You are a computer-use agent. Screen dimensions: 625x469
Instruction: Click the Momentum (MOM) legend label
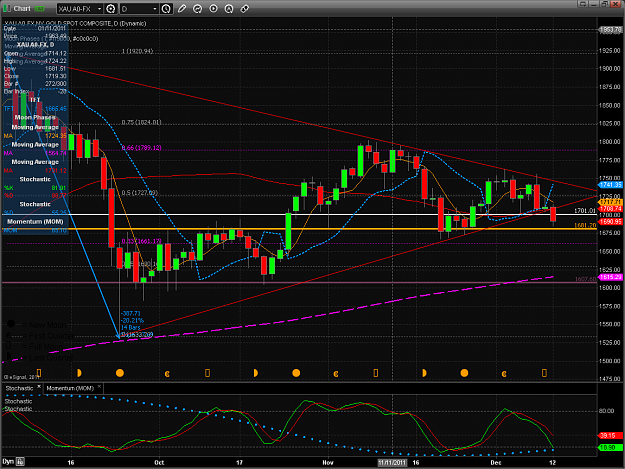(x=35, y=222)
